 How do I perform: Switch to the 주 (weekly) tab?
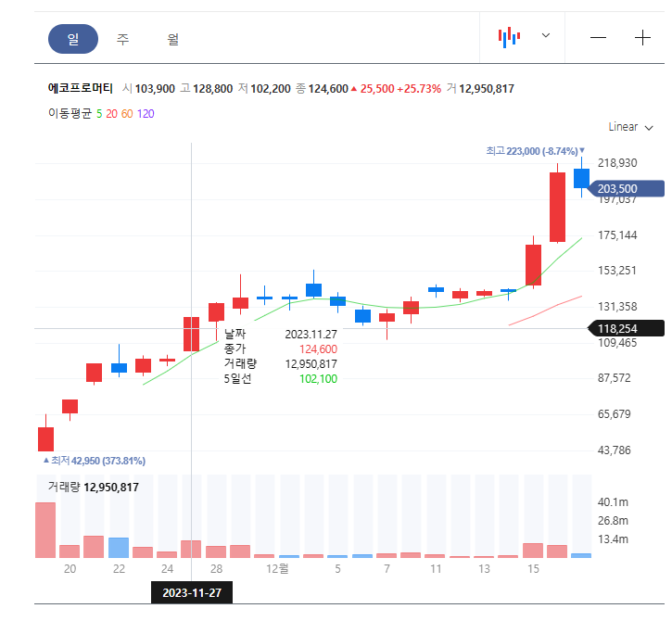[122, 39]
